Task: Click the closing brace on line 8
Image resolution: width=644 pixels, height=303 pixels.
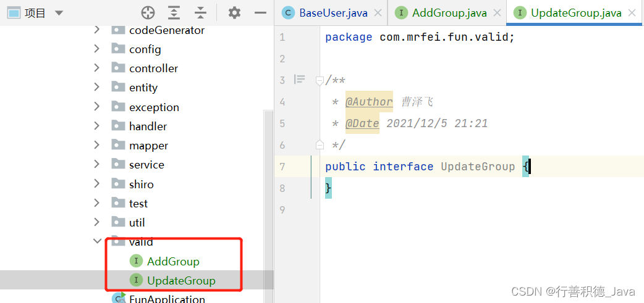Action: pos(328,188)
